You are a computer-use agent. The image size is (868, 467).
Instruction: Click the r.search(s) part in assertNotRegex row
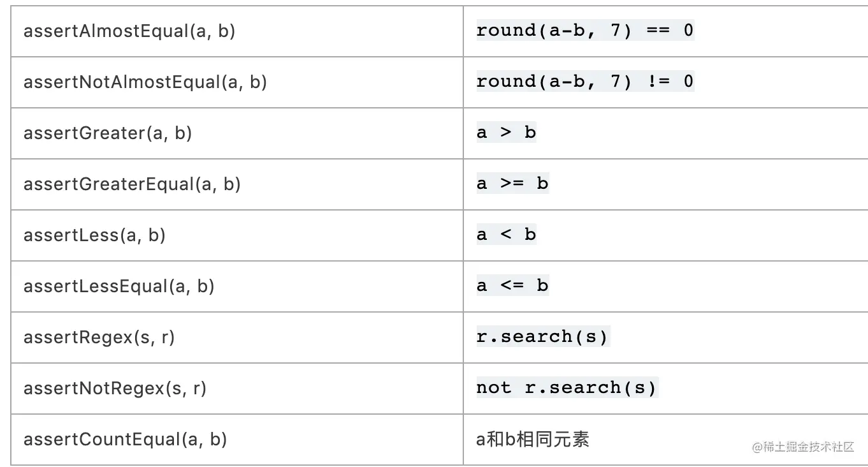[591, 388]
